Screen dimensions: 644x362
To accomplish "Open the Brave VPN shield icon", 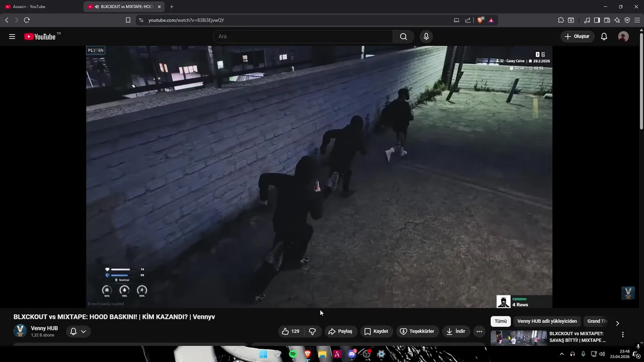I will (627, 20).
